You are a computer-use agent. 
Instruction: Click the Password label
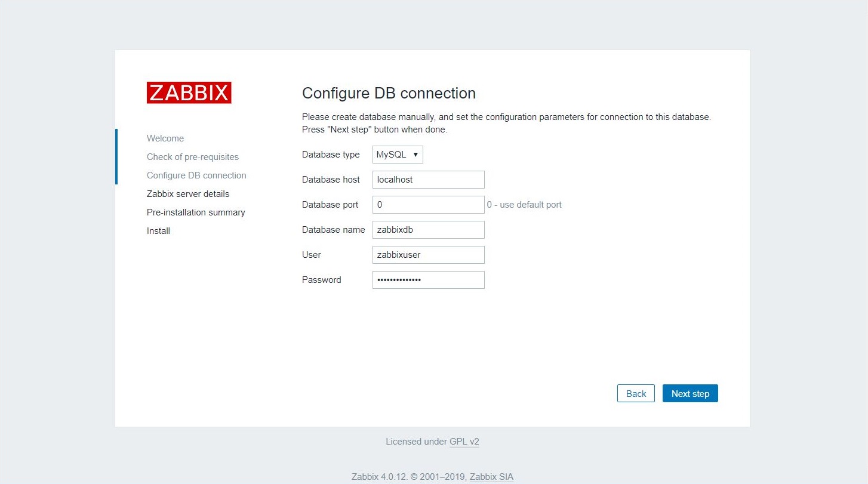(x=322, y=280)
